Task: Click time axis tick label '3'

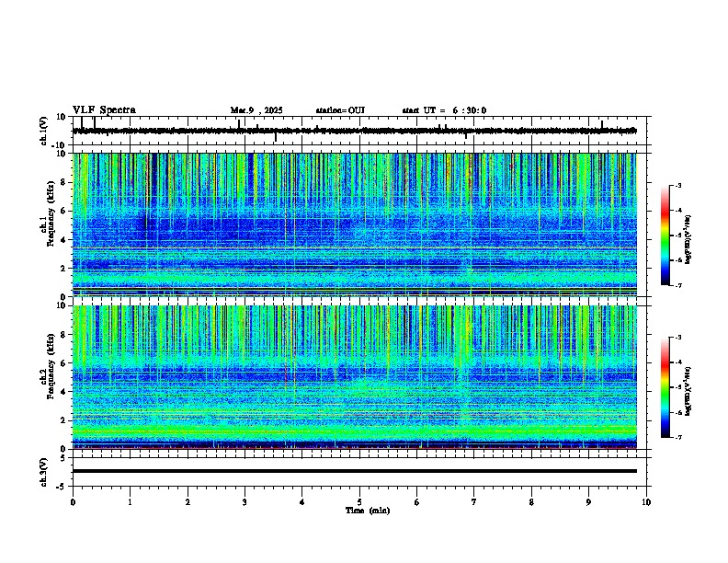Action: (x=245, y=502)
